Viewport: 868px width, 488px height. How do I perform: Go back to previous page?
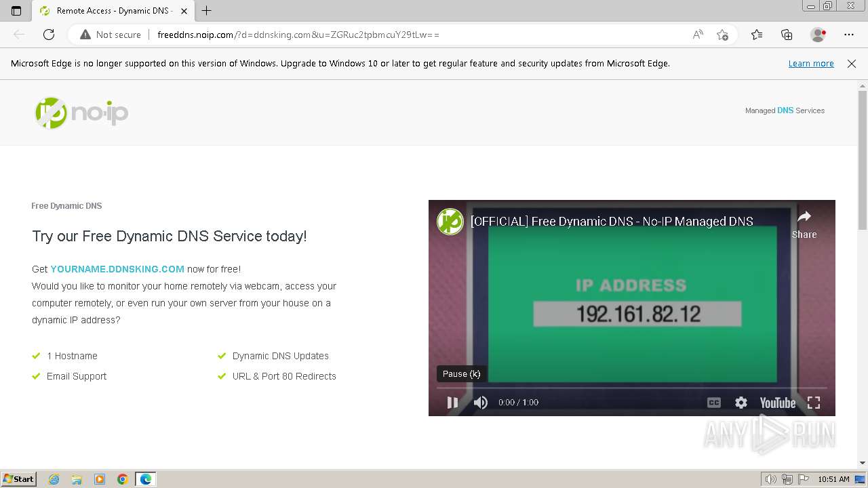coord(19,35)
